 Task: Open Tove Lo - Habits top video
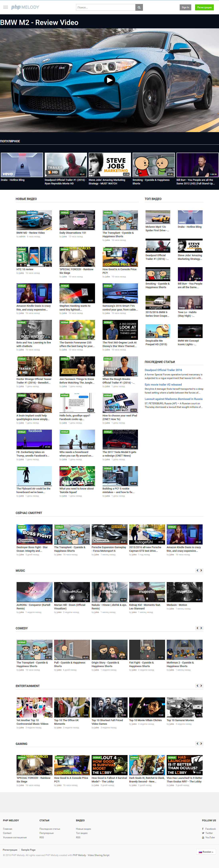(x=190, y=302)
